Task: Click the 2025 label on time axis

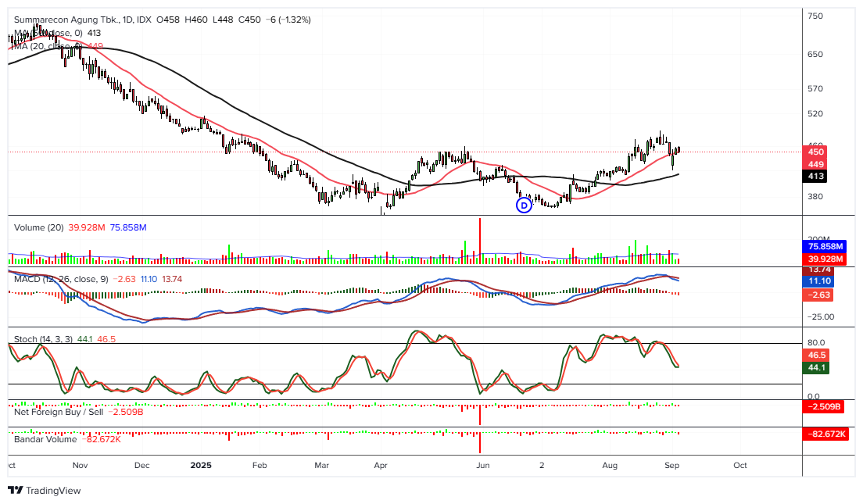Action: click(201, 465)
